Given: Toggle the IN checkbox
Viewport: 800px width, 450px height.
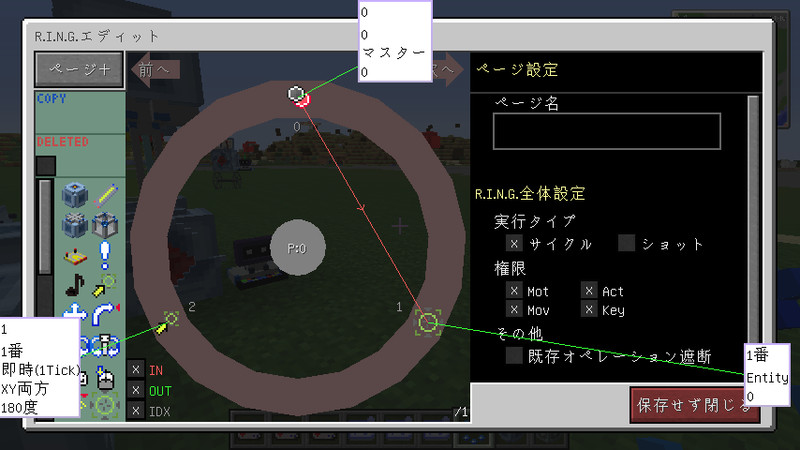Looking at the screenshot, I should coord(135,370).
